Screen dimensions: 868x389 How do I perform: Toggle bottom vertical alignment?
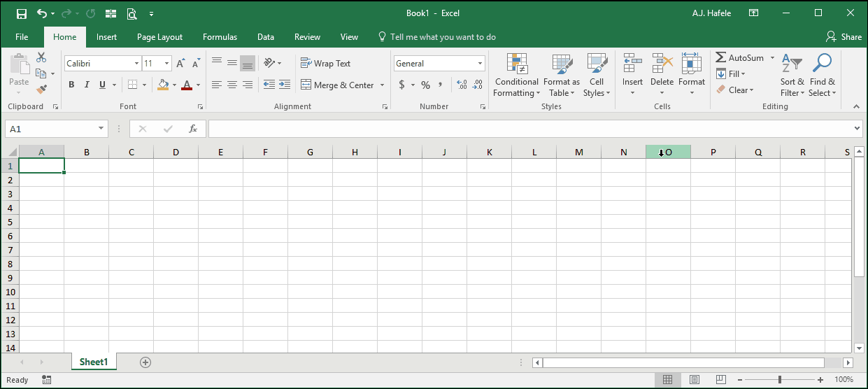pos(248,64)
